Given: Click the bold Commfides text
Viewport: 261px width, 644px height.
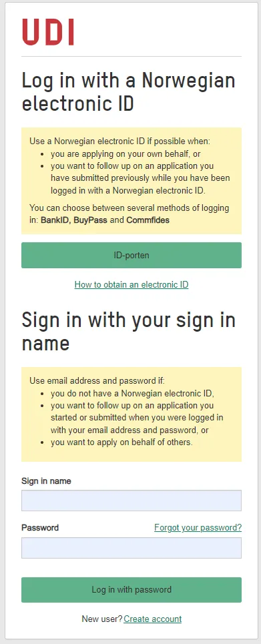Looking at the screenshot, I should [148, 220].
